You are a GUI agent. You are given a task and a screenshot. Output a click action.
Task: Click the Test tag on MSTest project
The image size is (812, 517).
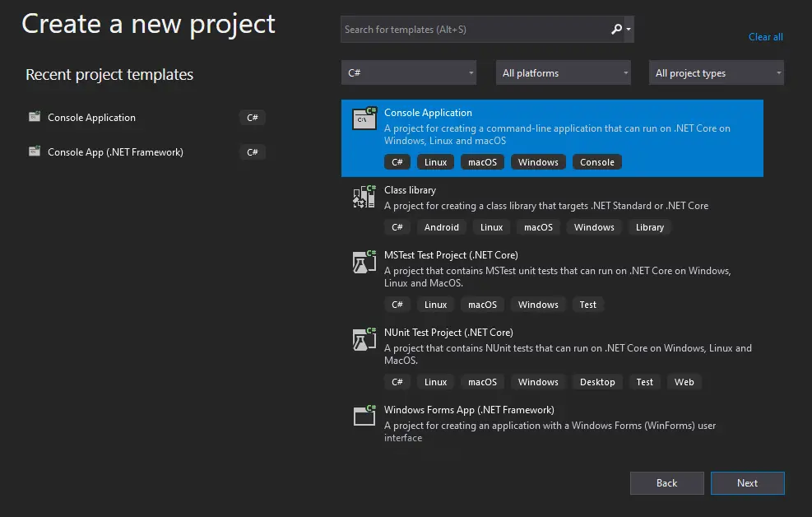587,305
